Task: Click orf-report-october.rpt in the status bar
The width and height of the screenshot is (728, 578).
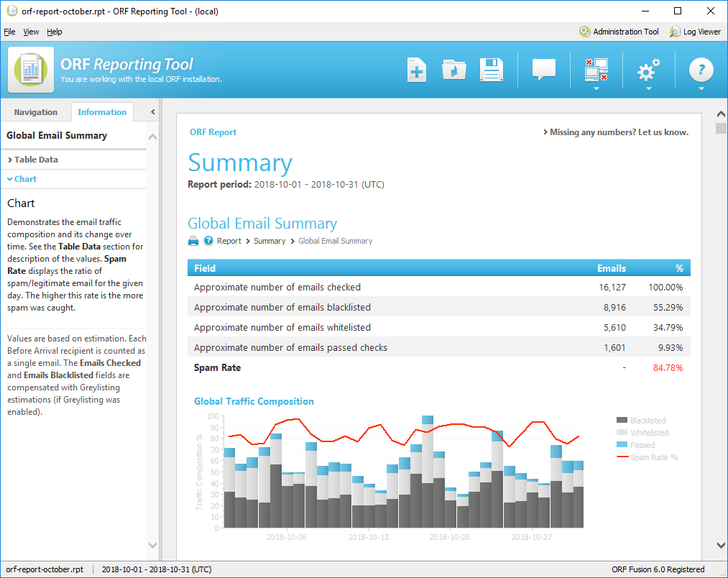Action: (x=45, y=569)
